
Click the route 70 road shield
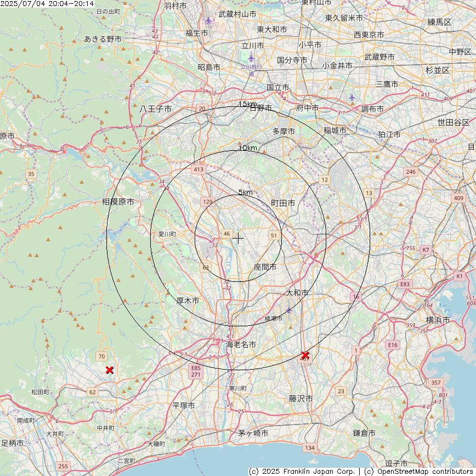(x=101, y=356)
